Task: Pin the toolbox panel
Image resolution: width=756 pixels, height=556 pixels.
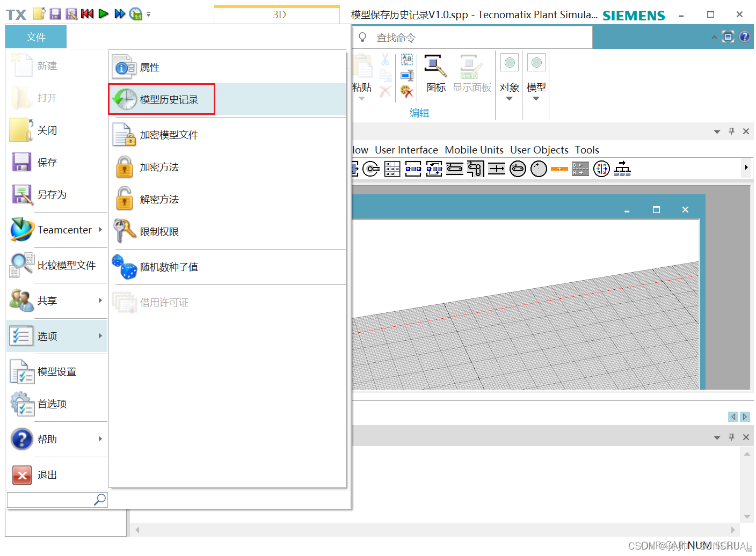Action: pos(731,131)
